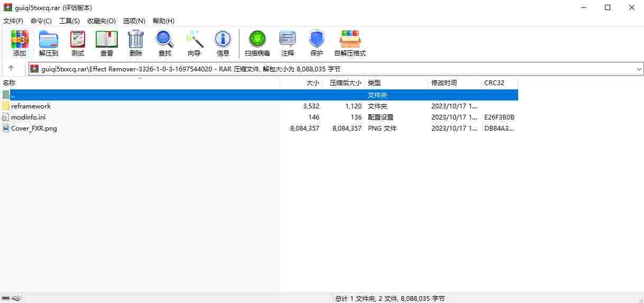Screen dimensions: 644x303
Task: Click the archive icon in the address bar
Action: 34,69
